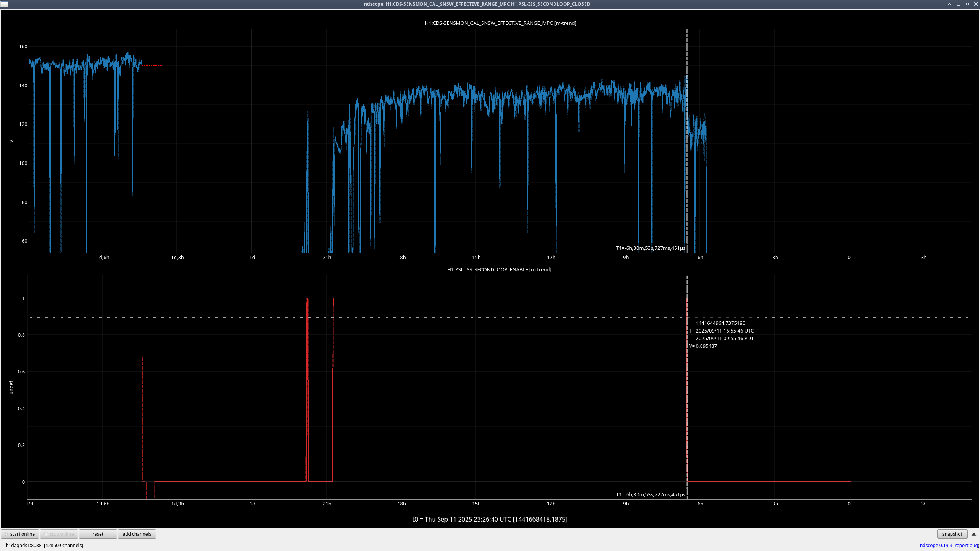Click the PDT time readout of the cursor
The image size is (980, 551).
[x=724, y=338]
